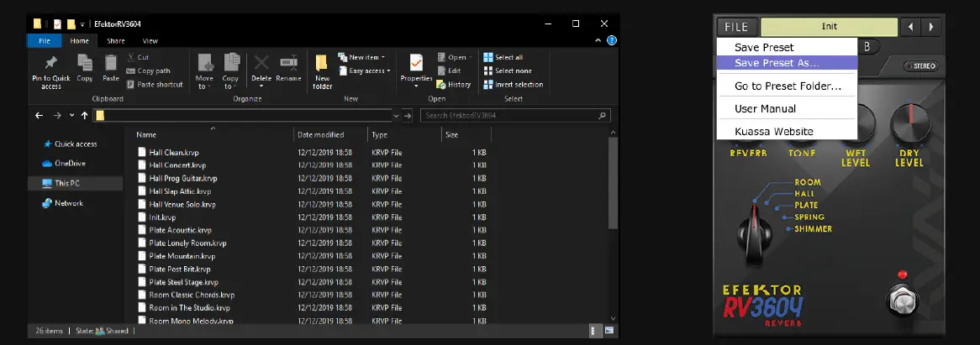Click the History icon in Open group

tap(441, 85)
